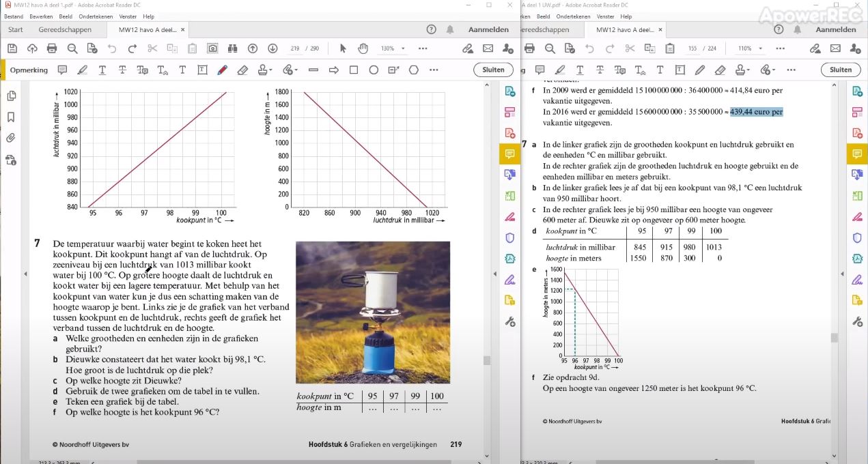Select the rectangle drawing tool
The image size is (868, 464).
[354, 70]
